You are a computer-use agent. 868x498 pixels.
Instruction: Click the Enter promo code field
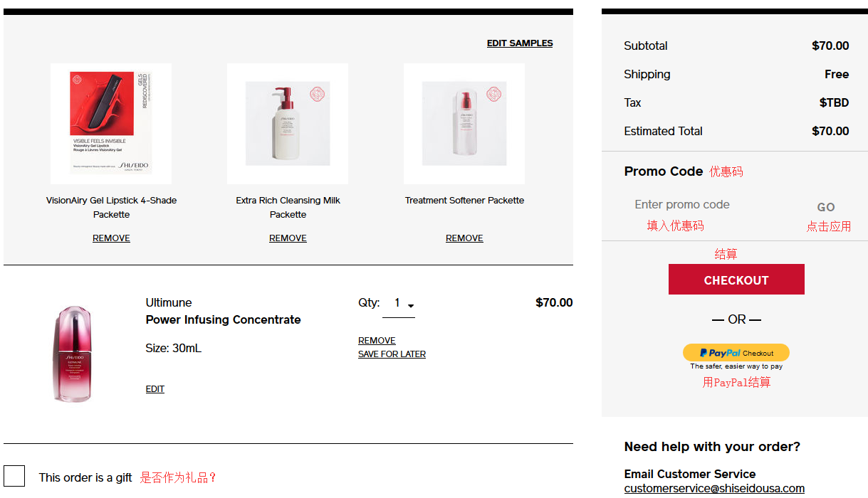pyautogui.click(x=705, y=205)
